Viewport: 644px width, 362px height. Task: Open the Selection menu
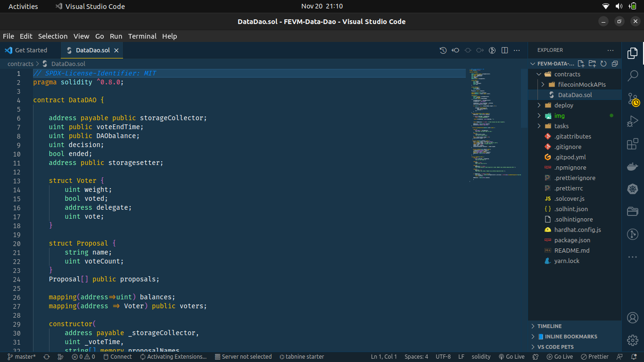(x=53, y=36)
